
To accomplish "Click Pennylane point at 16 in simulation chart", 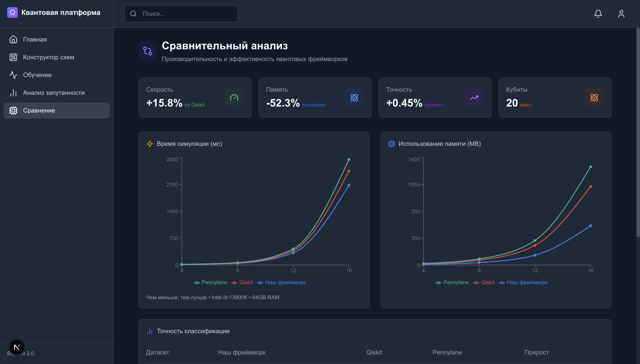I will (349, 160).
